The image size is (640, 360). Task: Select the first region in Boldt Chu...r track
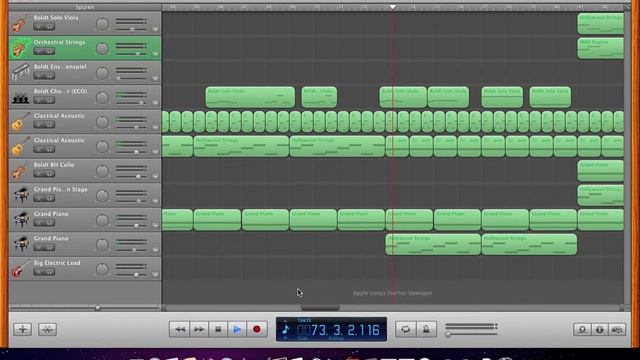[250, 97]
